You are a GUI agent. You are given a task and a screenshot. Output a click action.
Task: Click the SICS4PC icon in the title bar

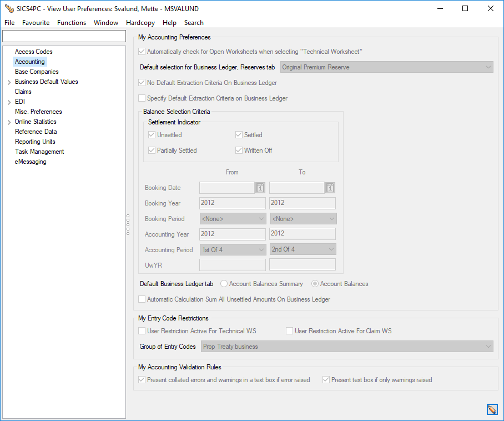pos(8,8)
